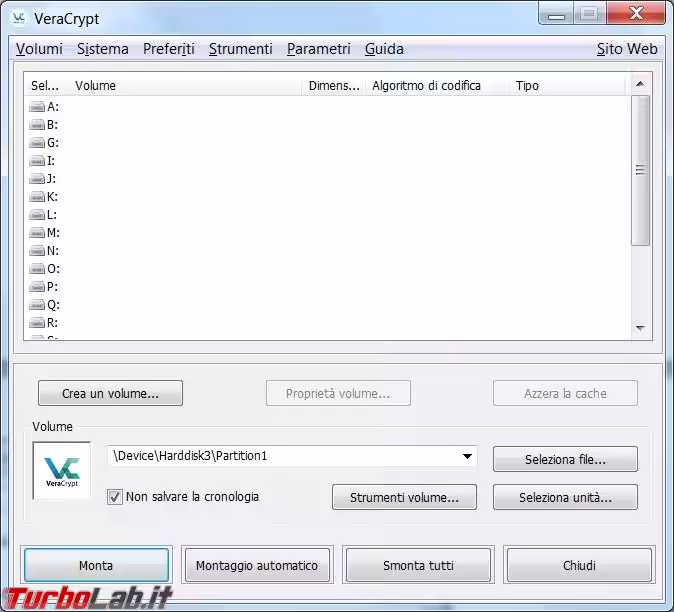The width and height of the screenshot is (674, 612).
Task: Select the I: drive slot icon
Action: [x=37, y=160]
